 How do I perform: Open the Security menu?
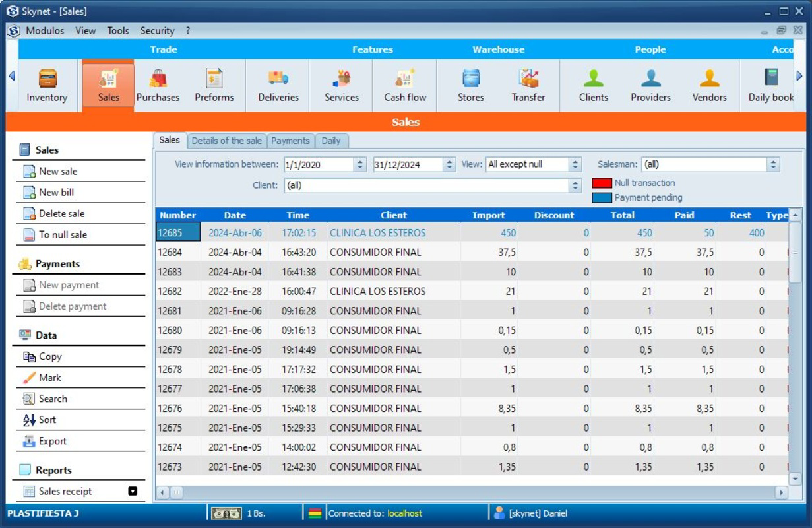pyautogui.click(x=157, y=30)
